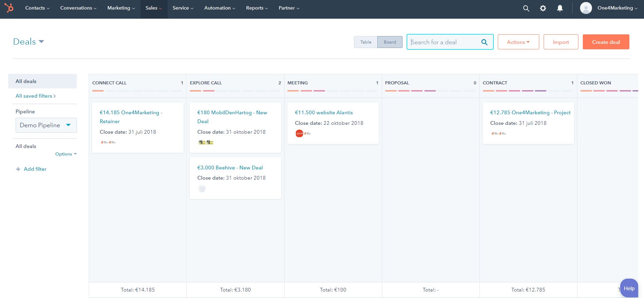Viewport: 644px width, 298px height.
Task: Open the notifications bell
Action: tap(560, 8)
